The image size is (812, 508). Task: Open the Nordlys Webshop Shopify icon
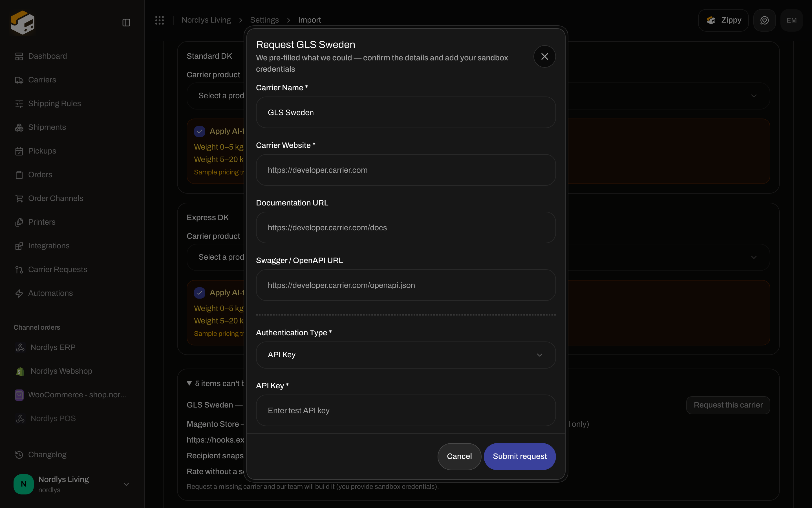pos(20,371)
